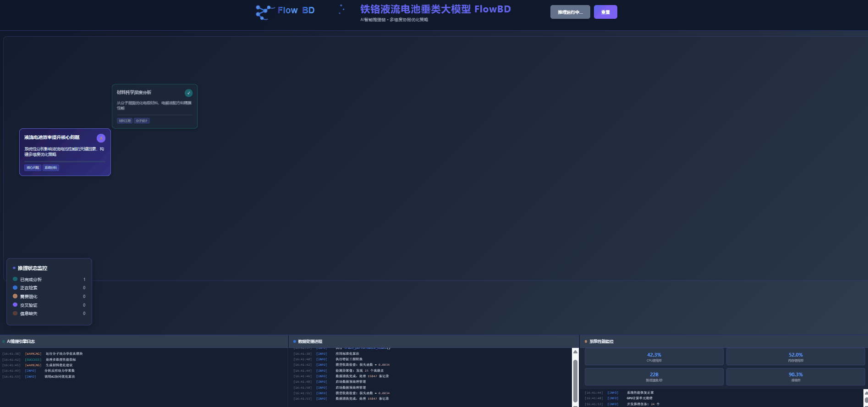The image size is (868, 407).
Task: Select the 系统性能监控 panel header
Action: tap(724, 341)
